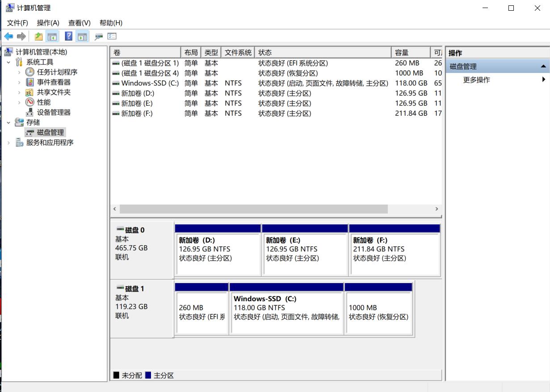The width and height of the screenshot is (550, 392).
Task: Collapse the System Tools tree node
Action: point(8,62)
